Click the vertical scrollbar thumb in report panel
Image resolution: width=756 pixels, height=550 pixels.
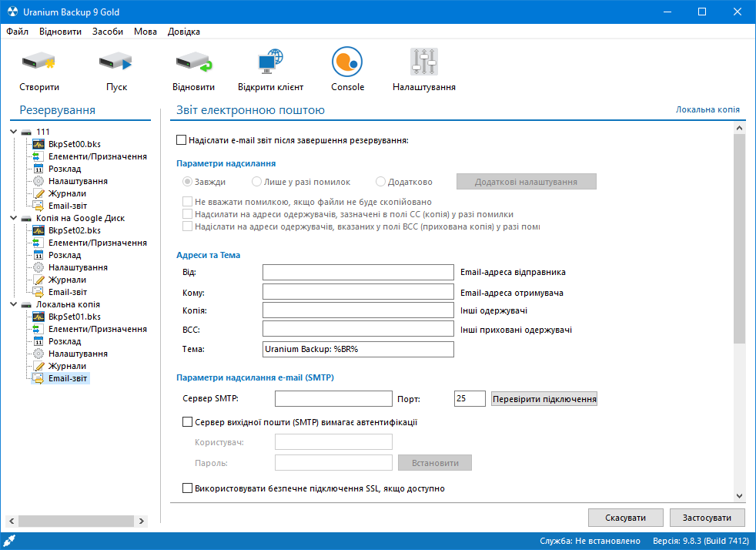[x=739, y=239]
